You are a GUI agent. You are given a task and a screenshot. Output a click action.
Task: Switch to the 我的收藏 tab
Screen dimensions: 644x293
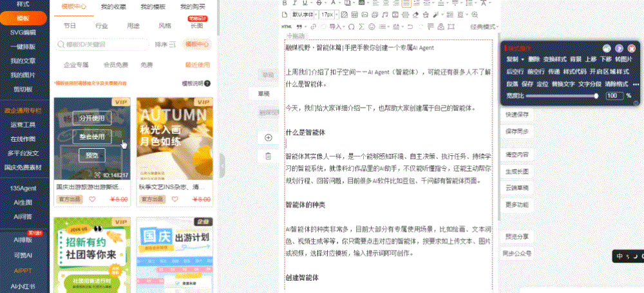[113, 6]
